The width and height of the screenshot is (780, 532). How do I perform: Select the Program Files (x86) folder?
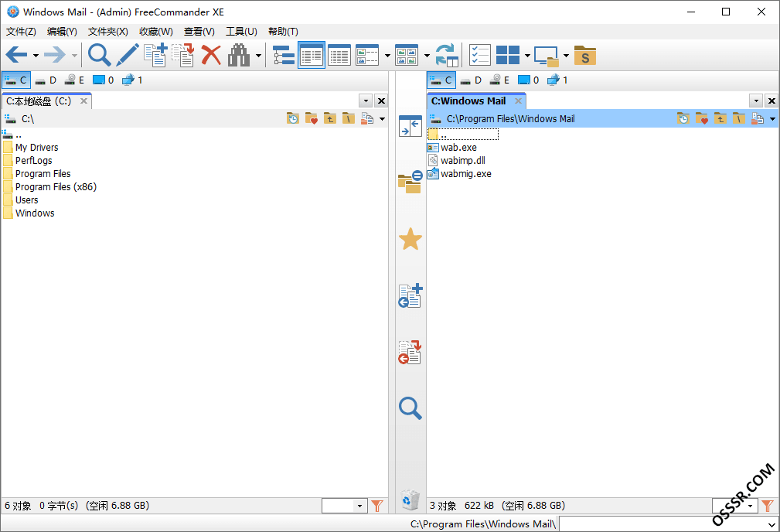click(x=56, y=186)
